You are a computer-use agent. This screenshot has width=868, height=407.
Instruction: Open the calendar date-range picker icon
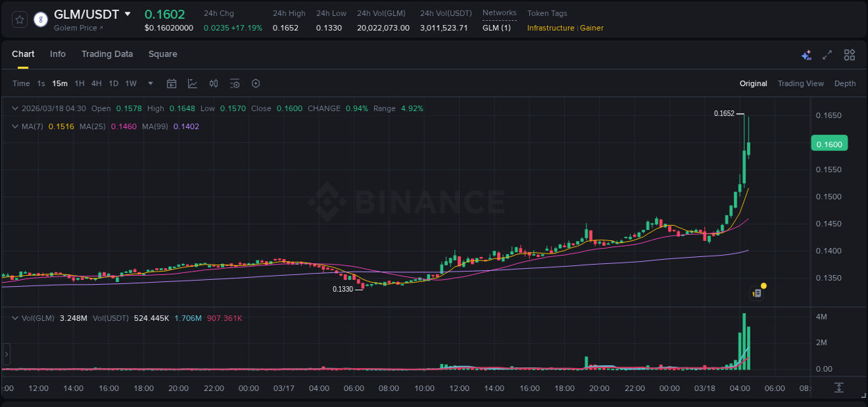[x=172, y=83]
